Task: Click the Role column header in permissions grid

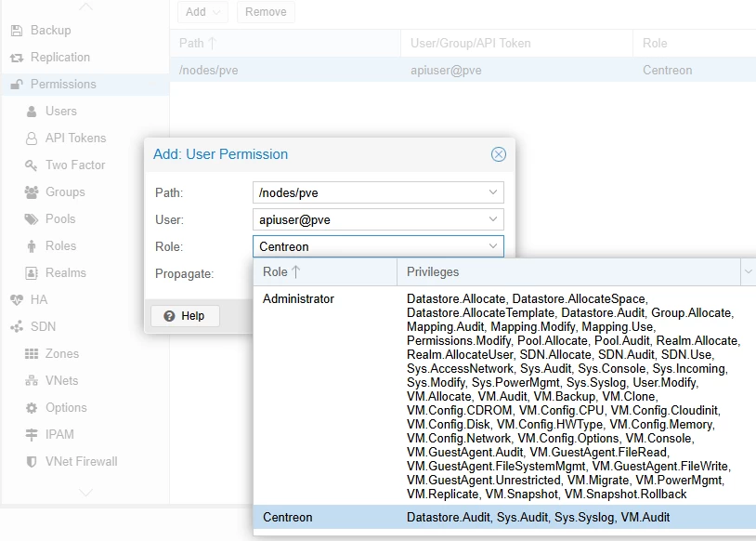Action: [695, 44]
